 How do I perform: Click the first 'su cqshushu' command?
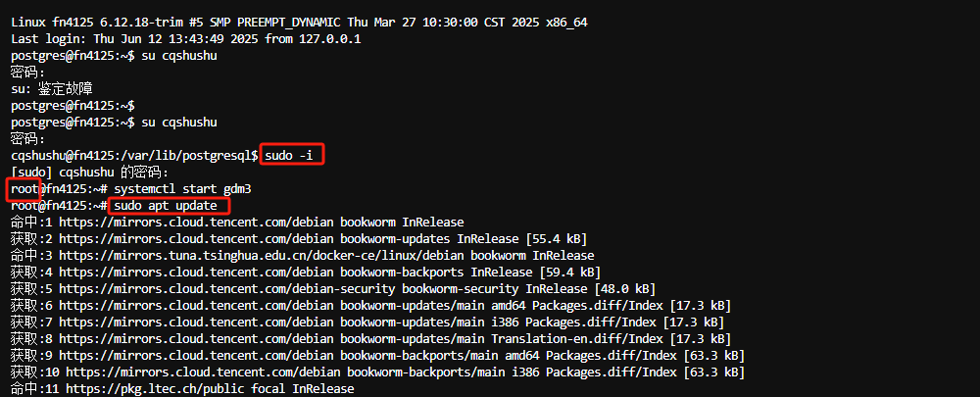point(179,56)
